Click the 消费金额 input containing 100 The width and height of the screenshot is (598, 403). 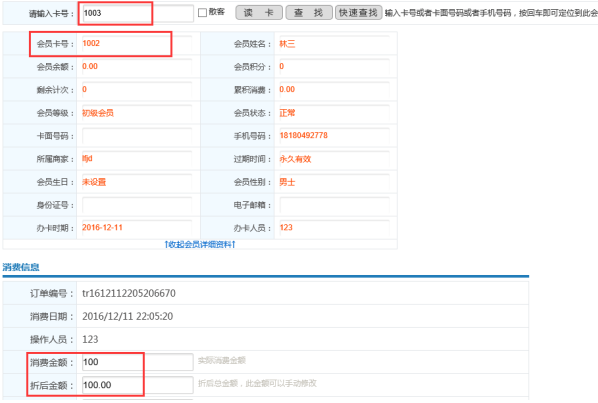138,362
